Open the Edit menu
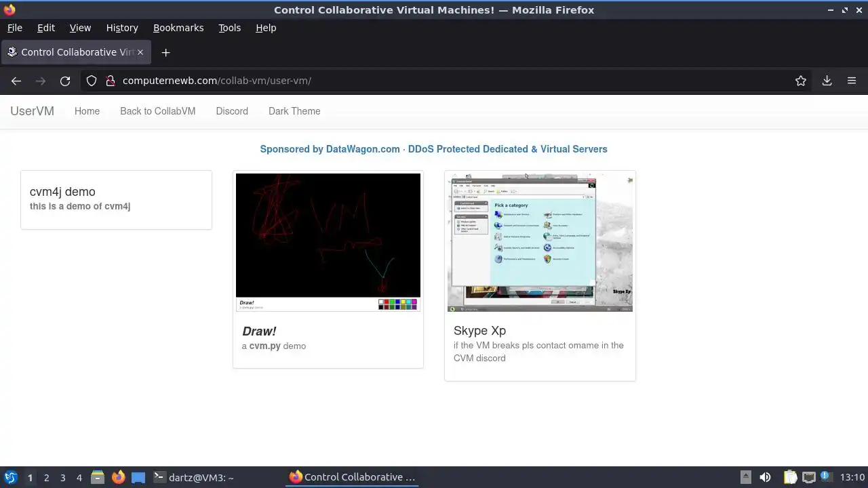This screenshot has width=868, height=488. [x=46, y=28]
